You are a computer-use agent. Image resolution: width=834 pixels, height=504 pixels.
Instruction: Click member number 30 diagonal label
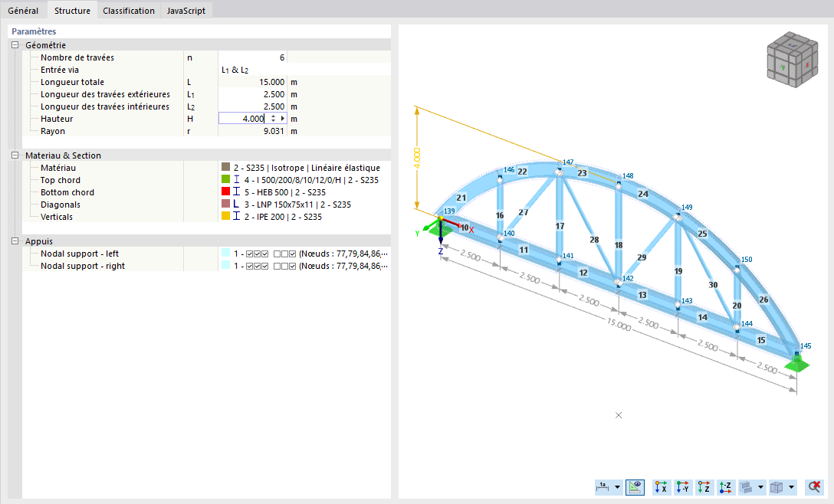[x=713, y=284]
